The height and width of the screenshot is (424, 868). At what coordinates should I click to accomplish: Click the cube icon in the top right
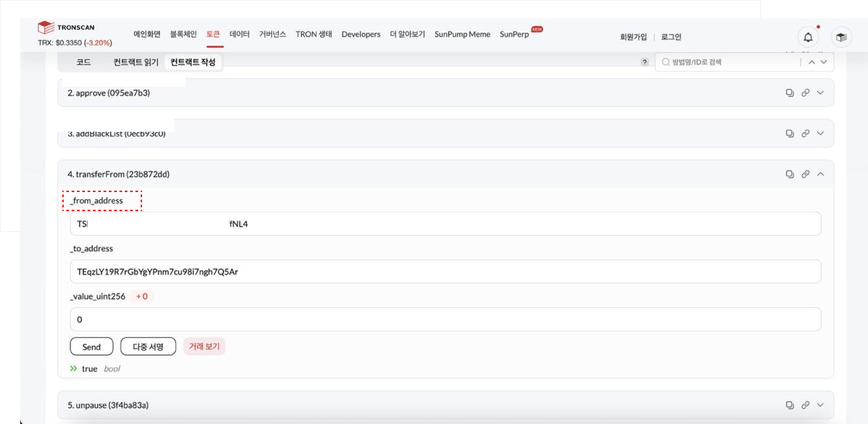coord(841,37)
